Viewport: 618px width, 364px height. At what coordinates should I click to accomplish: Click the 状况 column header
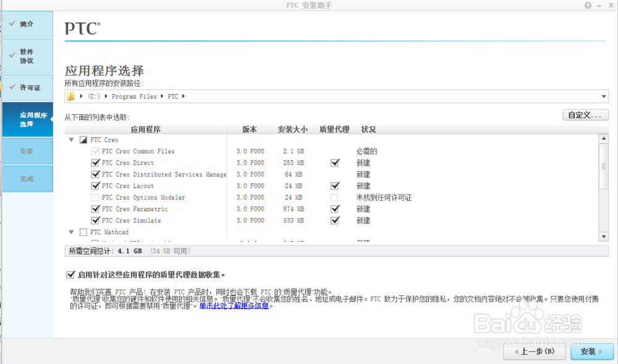[415, 129]
